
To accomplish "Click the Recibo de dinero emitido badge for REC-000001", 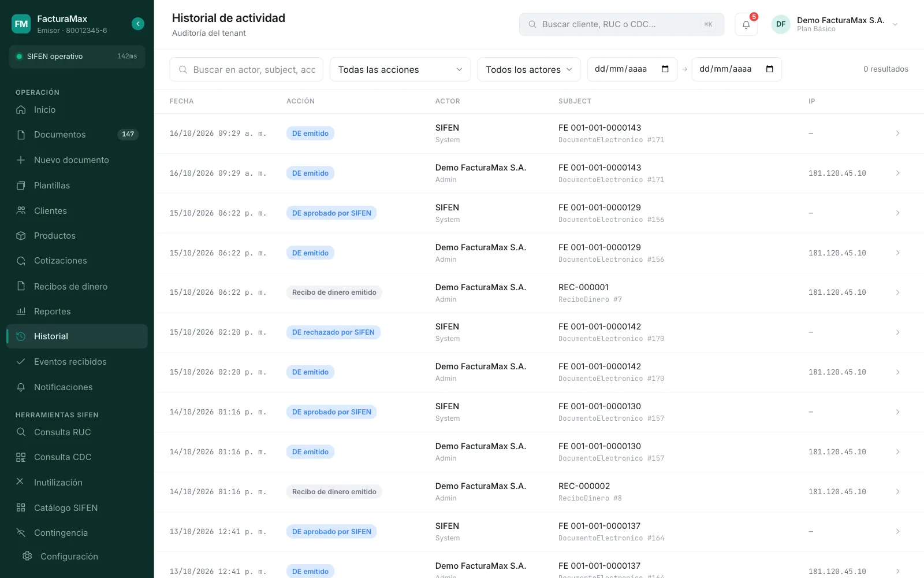I will tap(334, 292).
